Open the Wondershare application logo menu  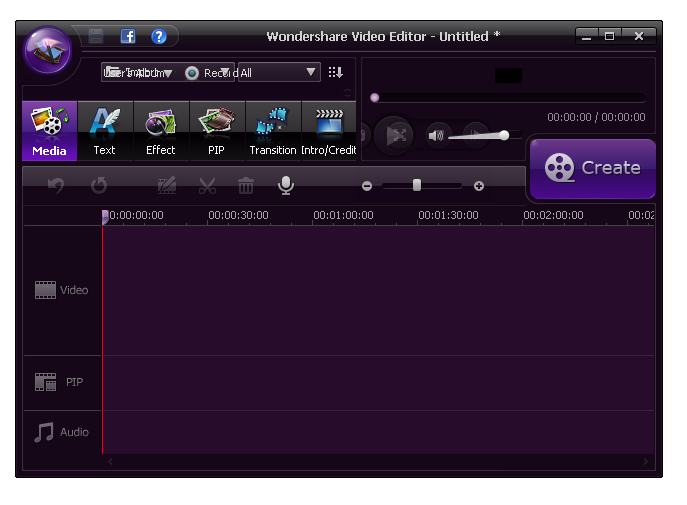(x=48, y=50)
